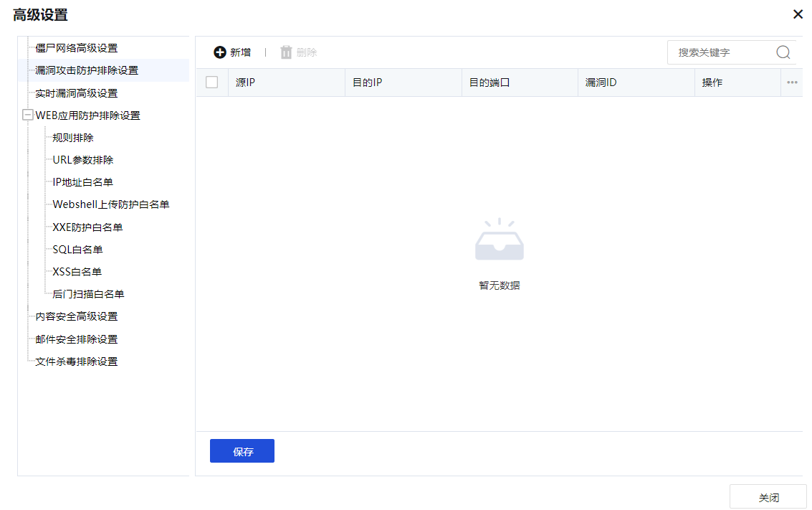Click the 漏洞ID column header
Viewport: 812px width, 510px height.
[x=601, y=82]
